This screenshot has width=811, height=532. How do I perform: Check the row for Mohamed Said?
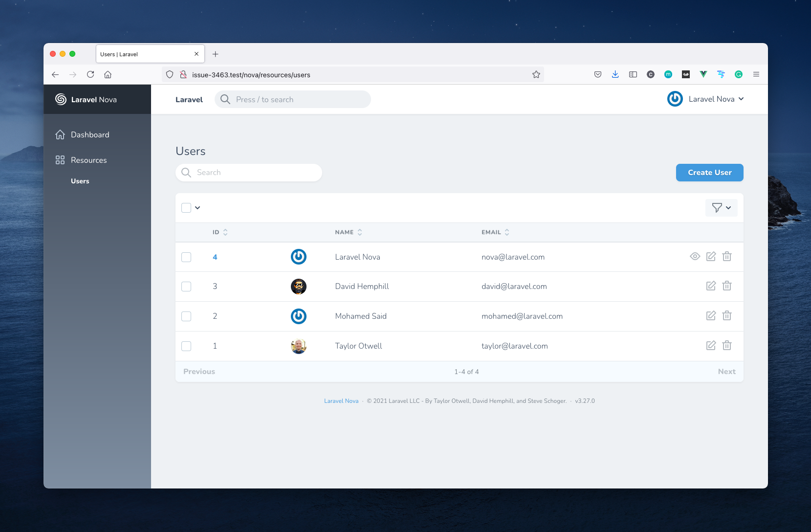point(186,316)
